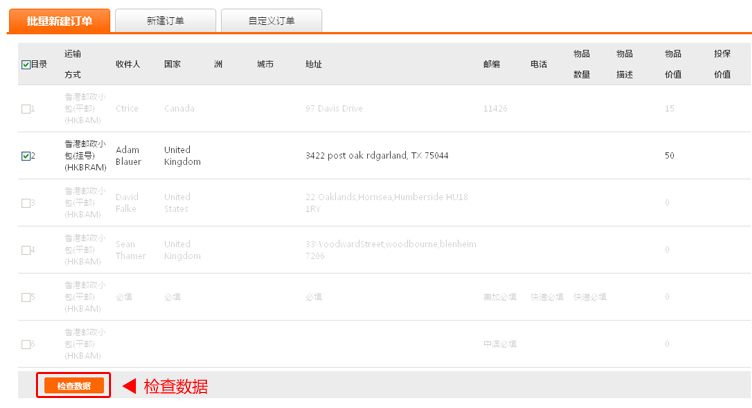This screenshot has width=752, height=408.
Task: Click the red arrow next to 检查数据
Action: (x=128, y=386)
